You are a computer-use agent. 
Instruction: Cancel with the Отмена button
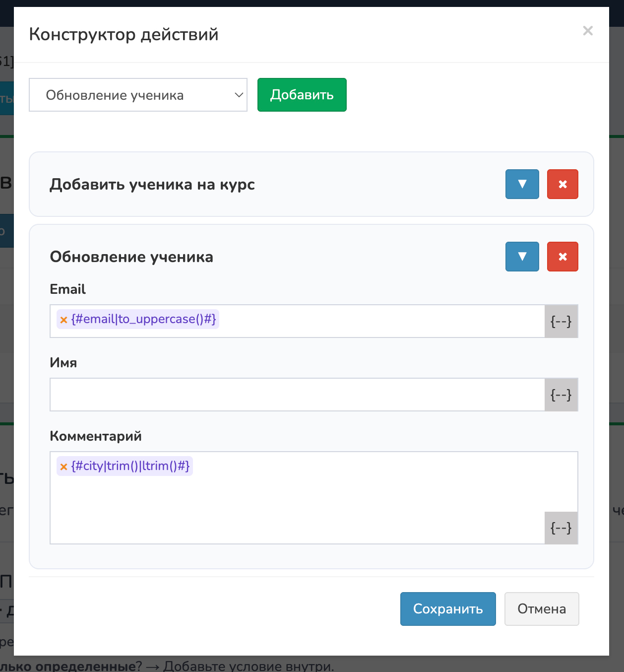[541, 609]
